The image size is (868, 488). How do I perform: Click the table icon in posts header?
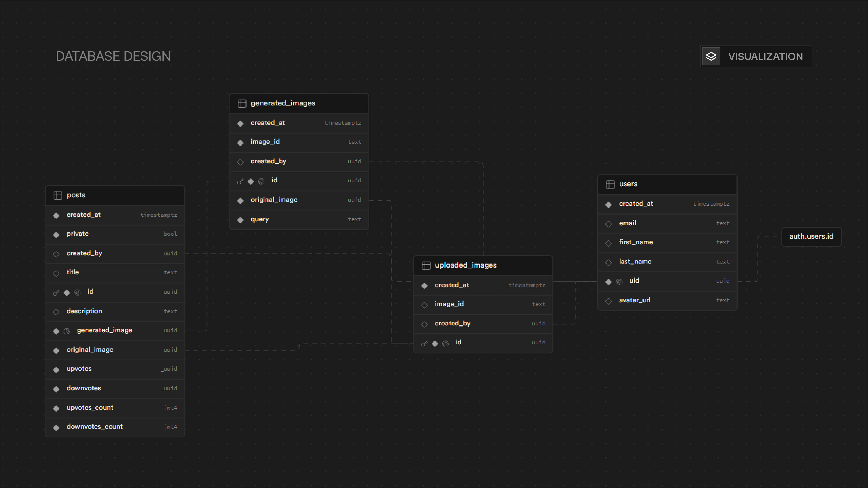pyautogui.click(x=58, y=195)
